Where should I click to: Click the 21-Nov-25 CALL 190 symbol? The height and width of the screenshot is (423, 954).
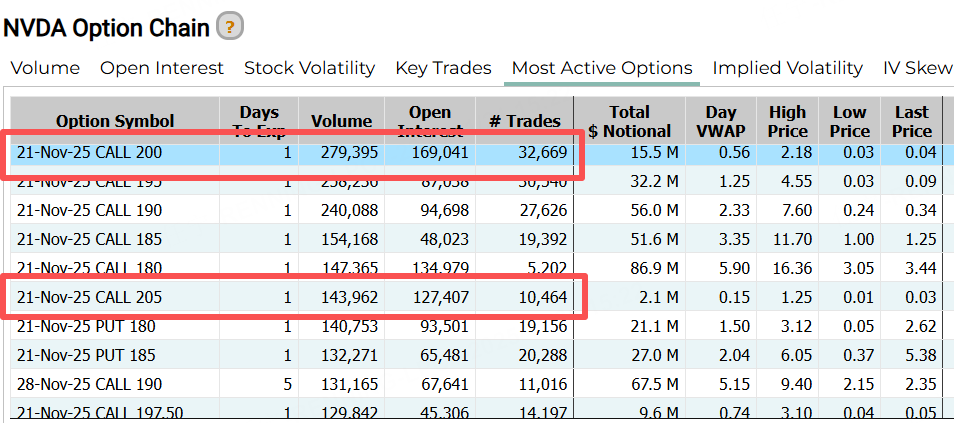pos(90,211)
